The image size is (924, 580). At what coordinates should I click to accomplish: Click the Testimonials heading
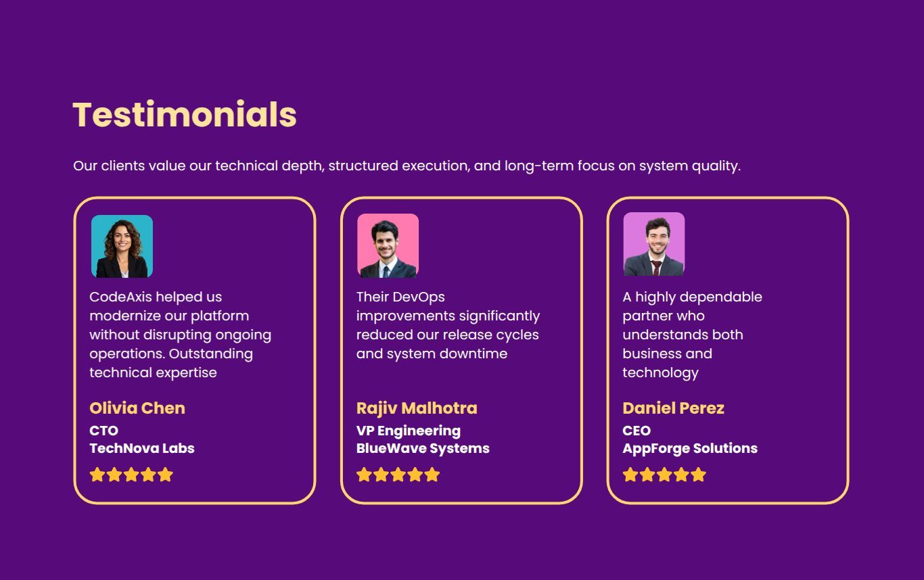(185, 114)
